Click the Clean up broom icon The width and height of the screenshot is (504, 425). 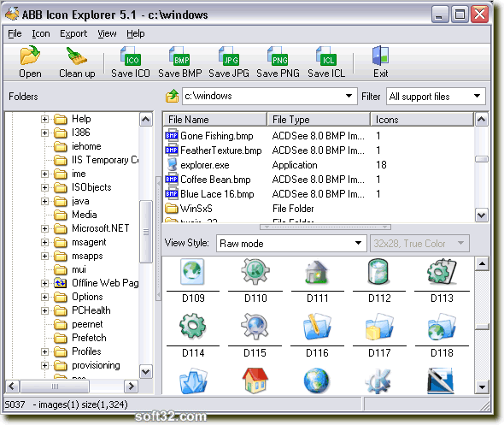click(77, 56)
